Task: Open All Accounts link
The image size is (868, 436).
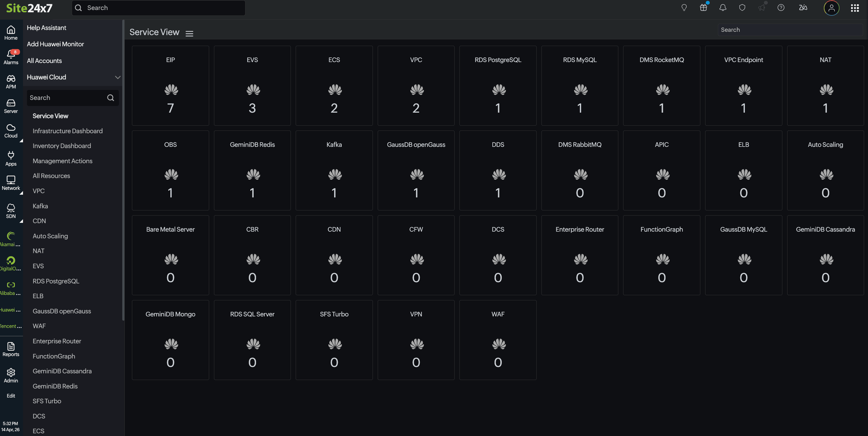Action: 44,61
